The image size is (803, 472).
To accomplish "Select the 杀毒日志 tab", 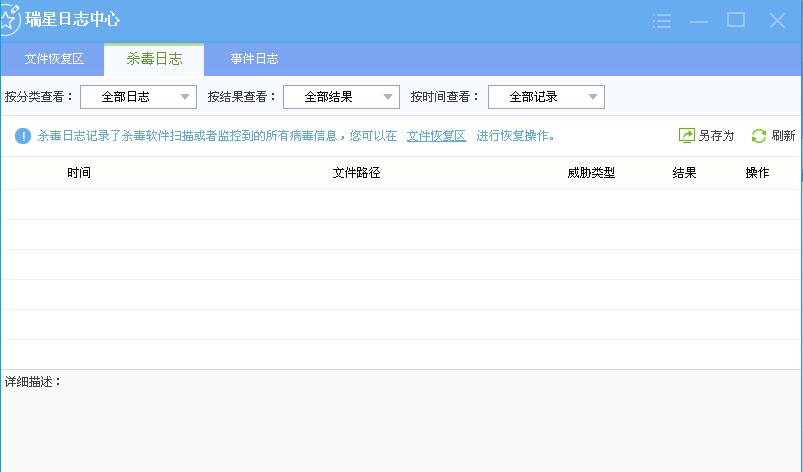I will click(154, 59).
